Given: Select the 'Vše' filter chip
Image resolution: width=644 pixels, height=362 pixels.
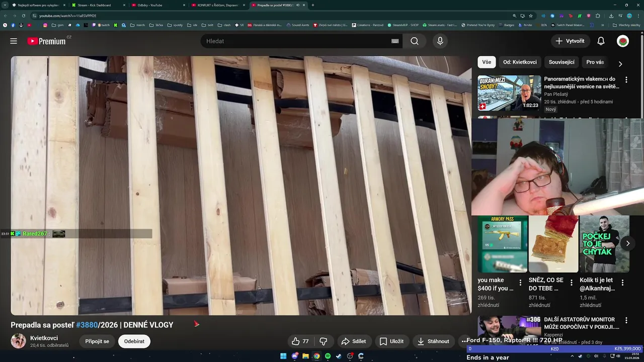Looking at the screenshot, I should [487, 62].
